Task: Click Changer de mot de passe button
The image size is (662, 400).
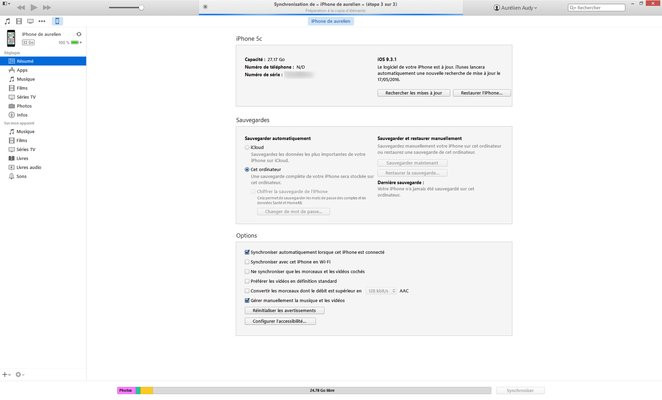Action: 293,212
